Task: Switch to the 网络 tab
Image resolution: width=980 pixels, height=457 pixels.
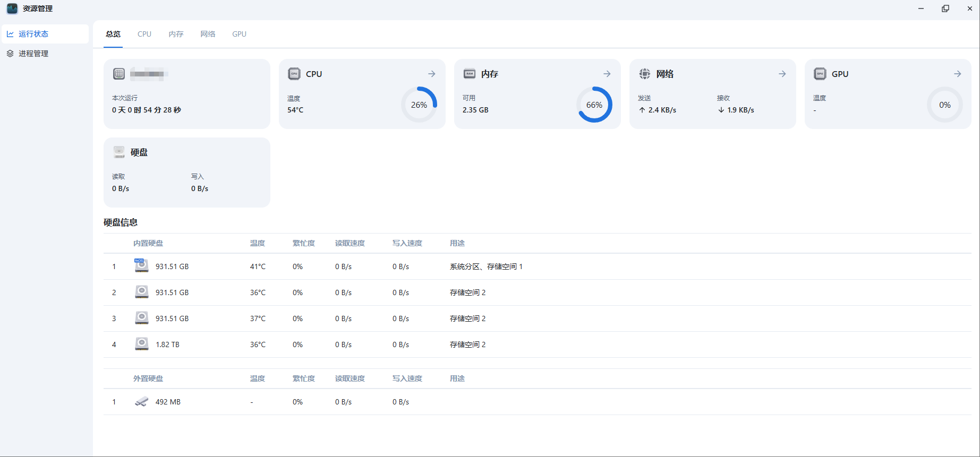Action: coord(208,34)
